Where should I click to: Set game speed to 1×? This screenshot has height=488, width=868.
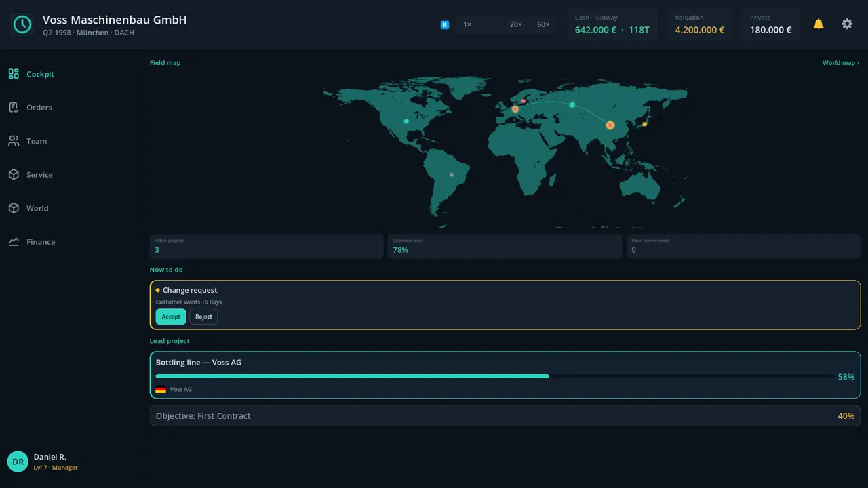point(467,24)
